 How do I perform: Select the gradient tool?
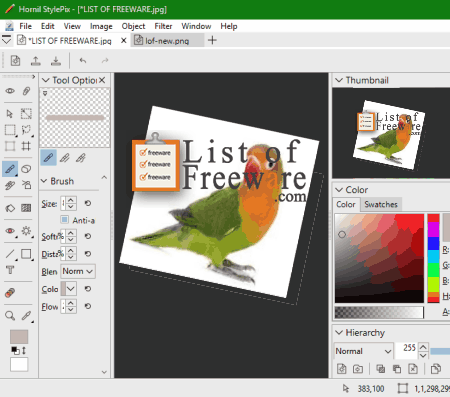tap(26, 208)
